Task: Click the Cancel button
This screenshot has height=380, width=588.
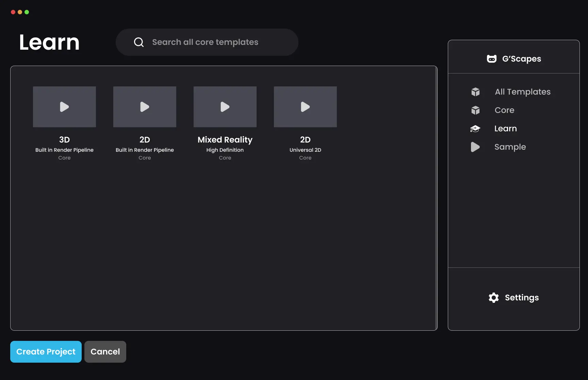Action: tap(105, 352)
